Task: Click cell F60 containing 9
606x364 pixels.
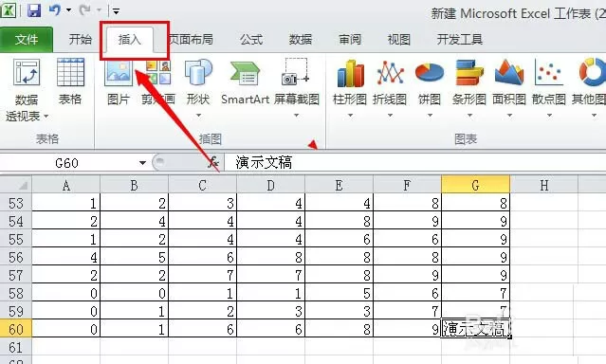Action: click(408, 329)
